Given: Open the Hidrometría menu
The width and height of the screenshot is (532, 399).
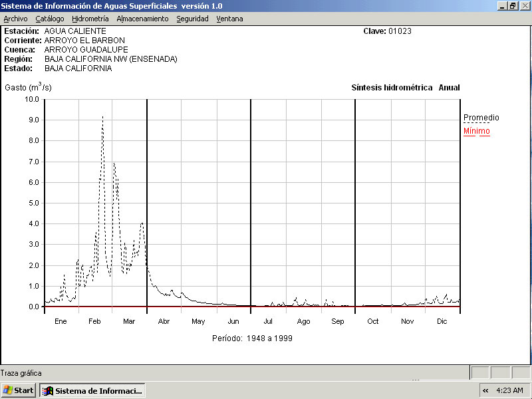Looking at the screenshot, I should [x=90, y=19].
